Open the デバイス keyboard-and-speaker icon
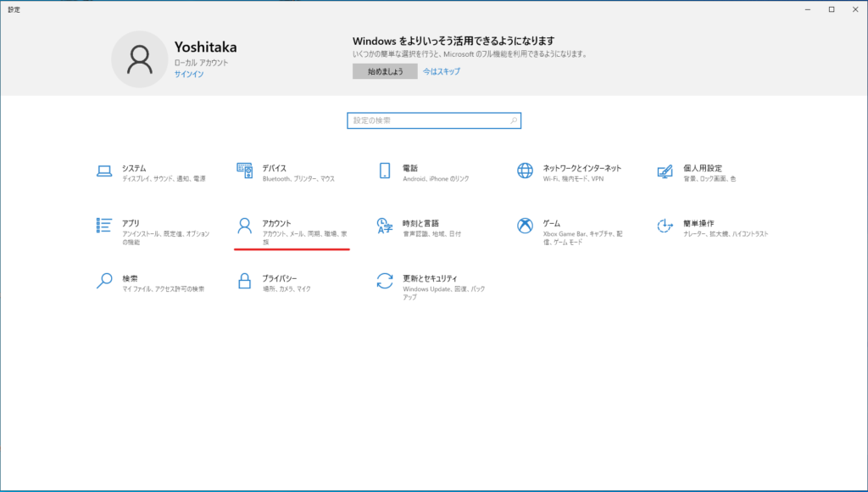 point(245,171)
